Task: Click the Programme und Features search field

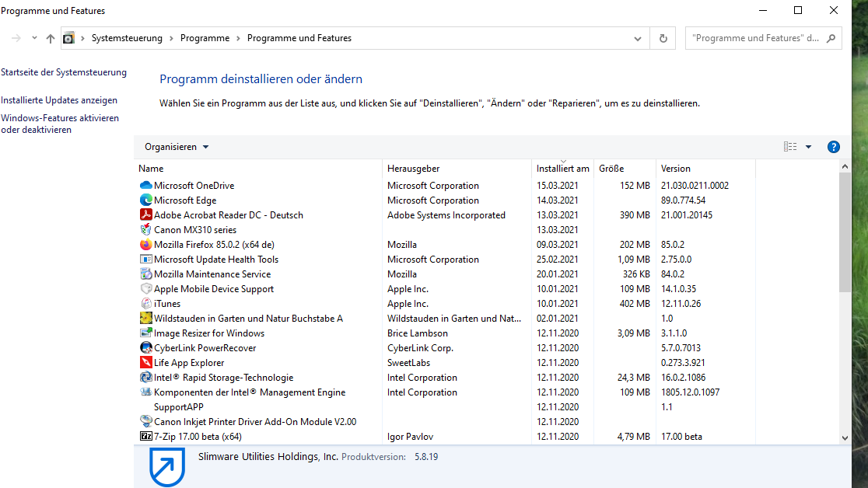Action: click(x=754, y=38)
